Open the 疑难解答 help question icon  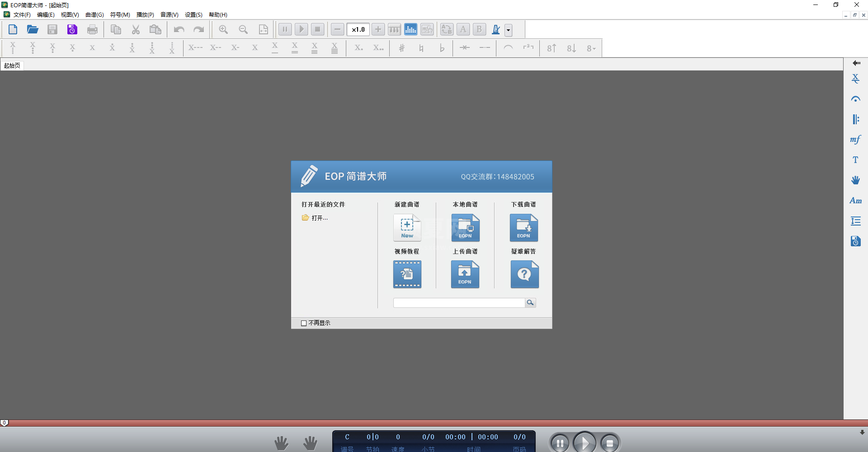pos(524,274)
